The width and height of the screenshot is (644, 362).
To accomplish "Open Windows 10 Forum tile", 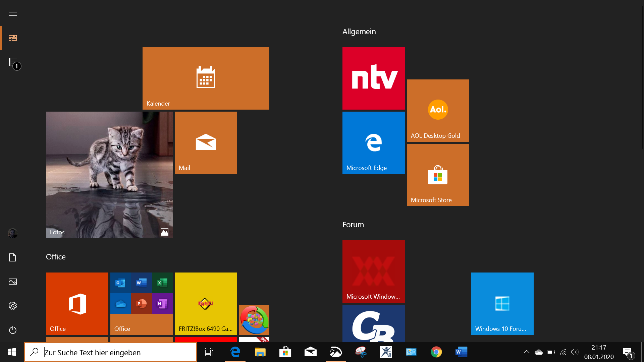I will point(502,303).
